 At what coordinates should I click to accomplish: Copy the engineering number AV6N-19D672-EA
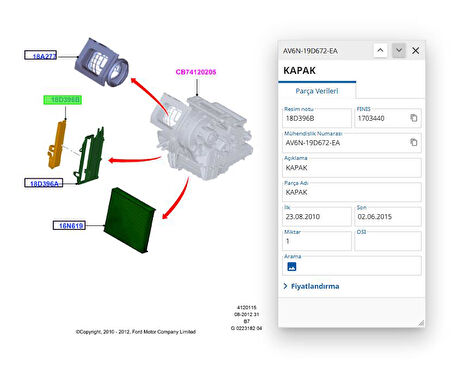[414, 142]
